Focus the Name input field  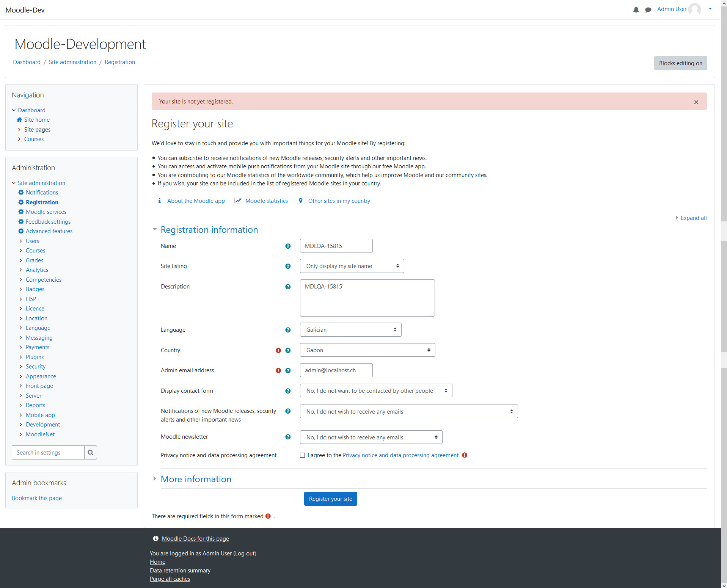[336, 246]
